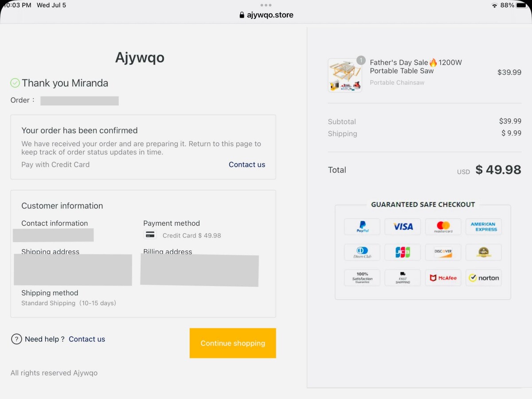
Task: Click the Fast Shipping badge
Action: (403, 278)
